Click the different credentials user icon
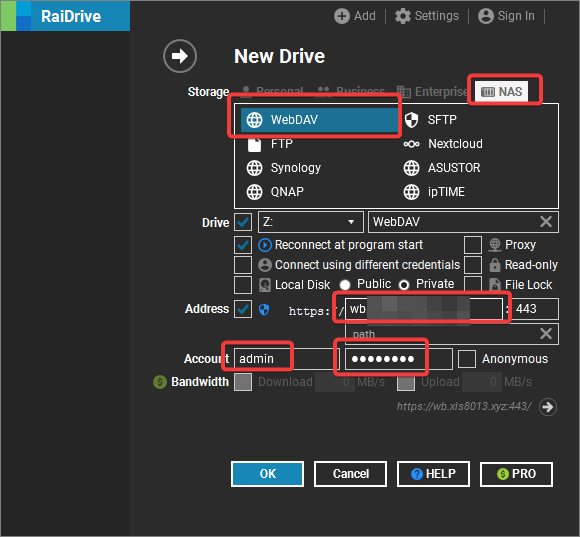The height and width of the screenshot is (537, 580). coord(265,265)
